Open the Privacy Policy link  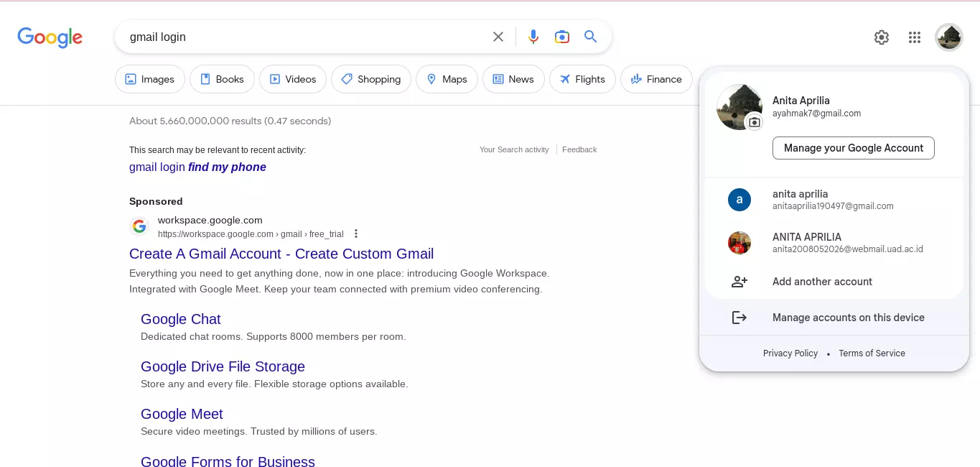790,353
